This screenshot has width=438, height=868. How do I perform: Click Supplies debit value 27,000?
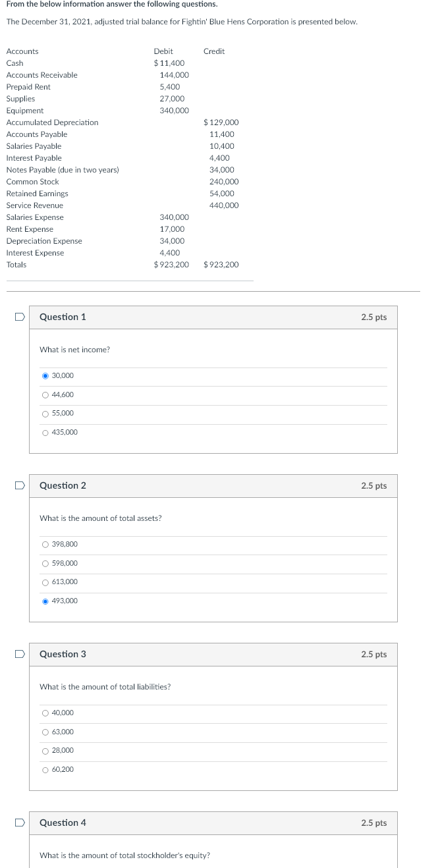[172, 99]
